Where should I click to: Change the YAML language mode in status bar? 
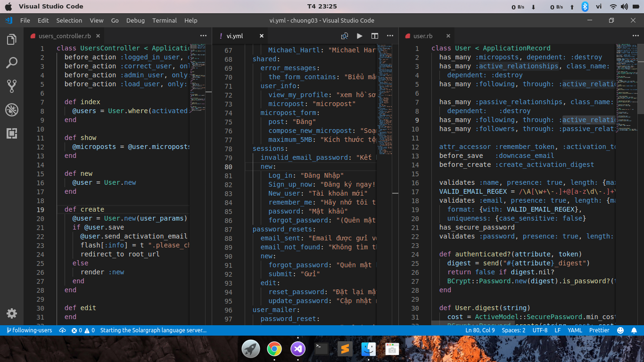pyautogui.click(x=575, y=330)
